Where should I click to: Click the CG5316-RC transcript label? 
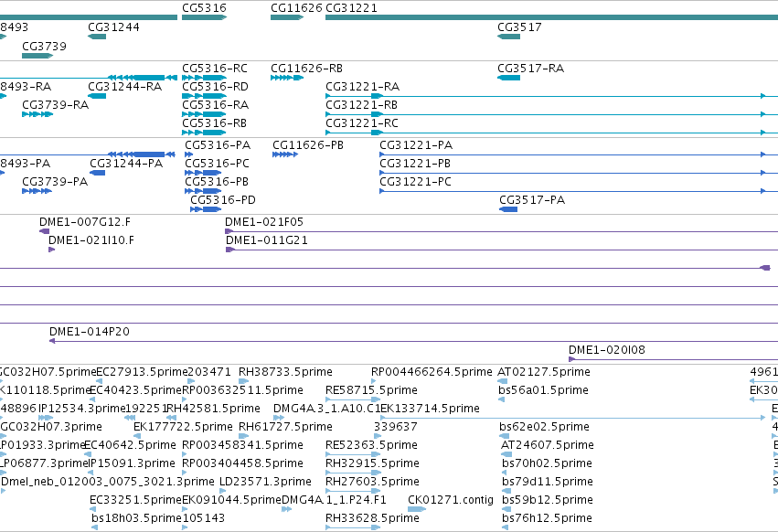coord(215,69)
